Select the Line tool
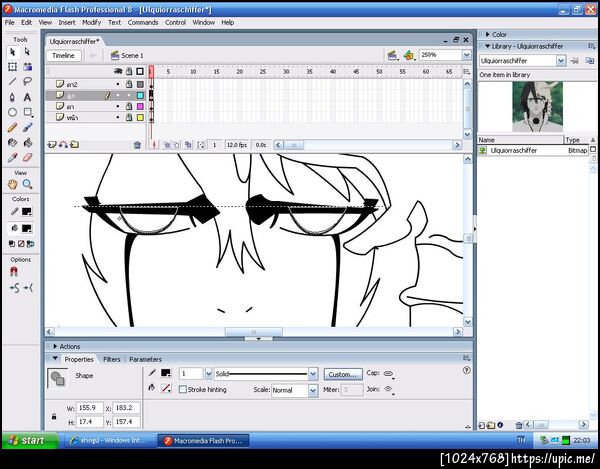 [12, 81]
